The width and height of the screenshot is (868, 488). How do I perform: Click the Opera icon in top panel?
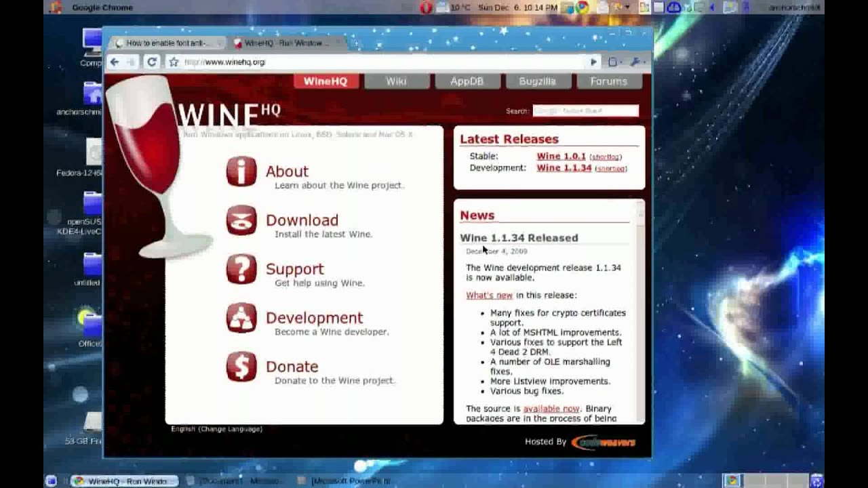pos(426,7)
